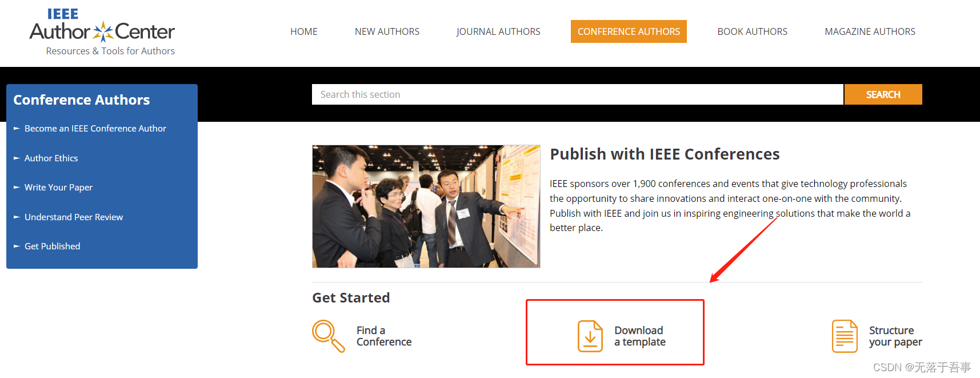Click the Download a template text
Screen dimensions: 980x378
[640, 336]
